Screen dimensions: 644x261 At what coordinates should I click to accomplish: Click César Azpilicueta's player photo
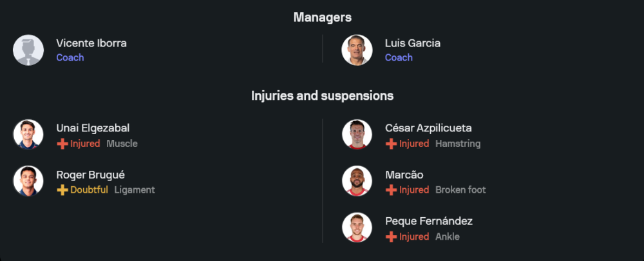pyautogui.click(x=357, y=135)
